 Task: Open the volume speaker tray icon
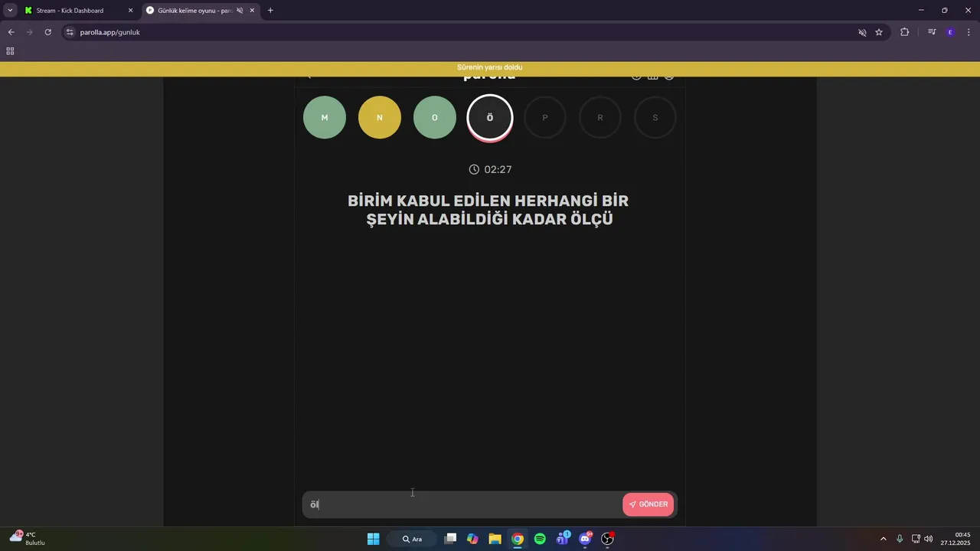click(929, 539)
